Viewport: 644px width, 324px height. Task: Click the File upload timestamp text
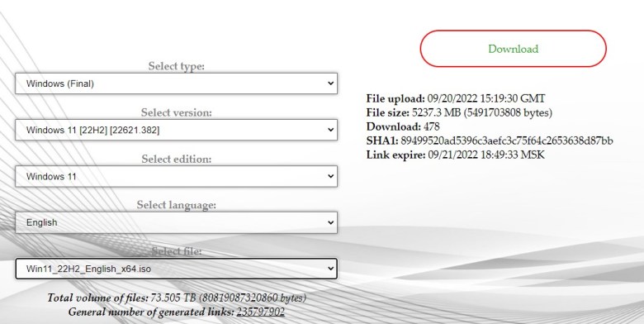pos(486,98)
